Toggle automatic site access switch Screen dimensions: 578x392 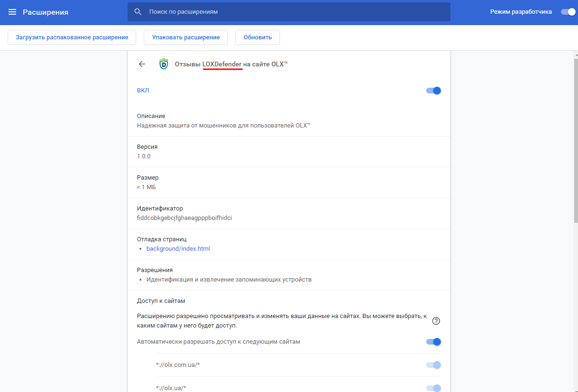[434, 342]
